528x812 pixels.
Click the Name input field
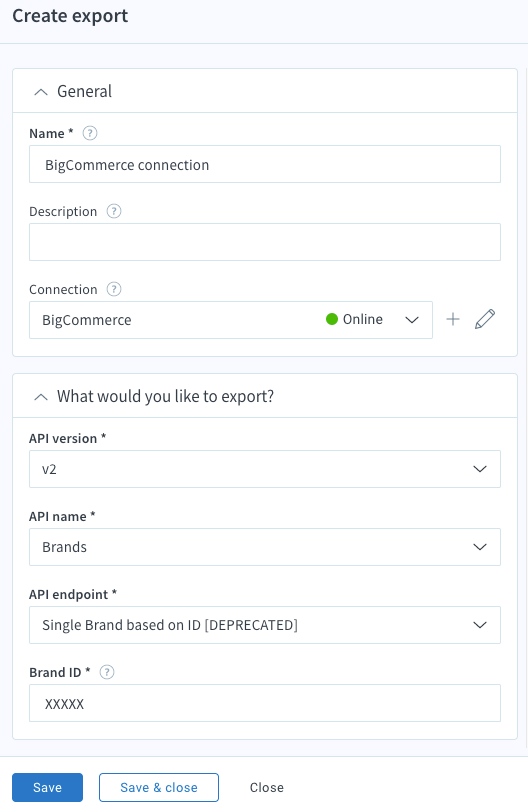265,164
